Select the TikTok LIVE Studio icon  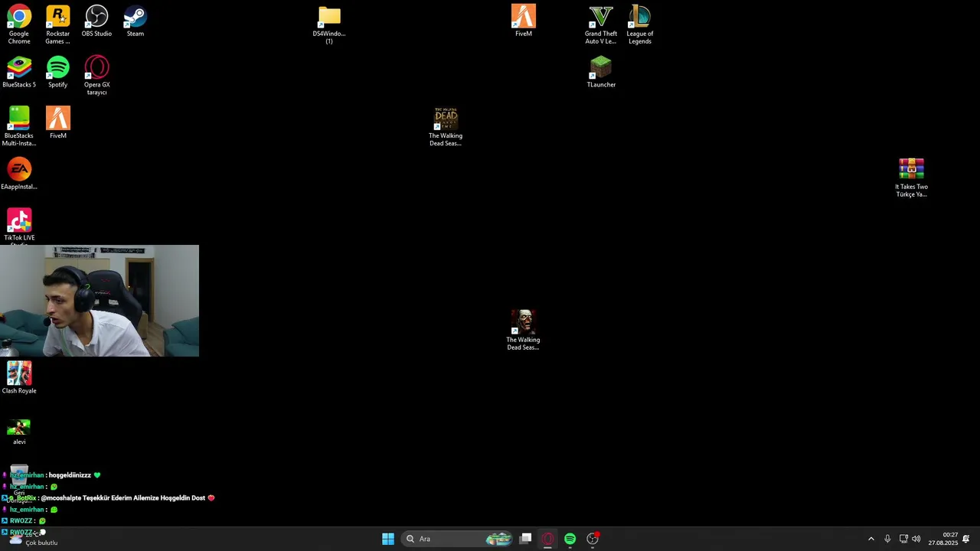pos(19,225)
